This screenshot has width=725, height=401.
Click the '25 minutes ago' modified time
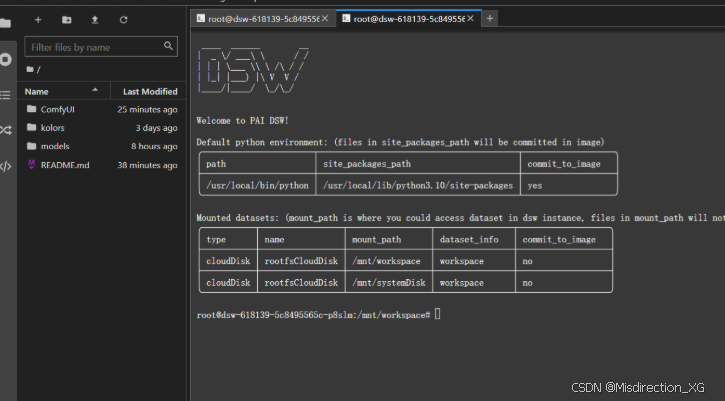[147, 110]
